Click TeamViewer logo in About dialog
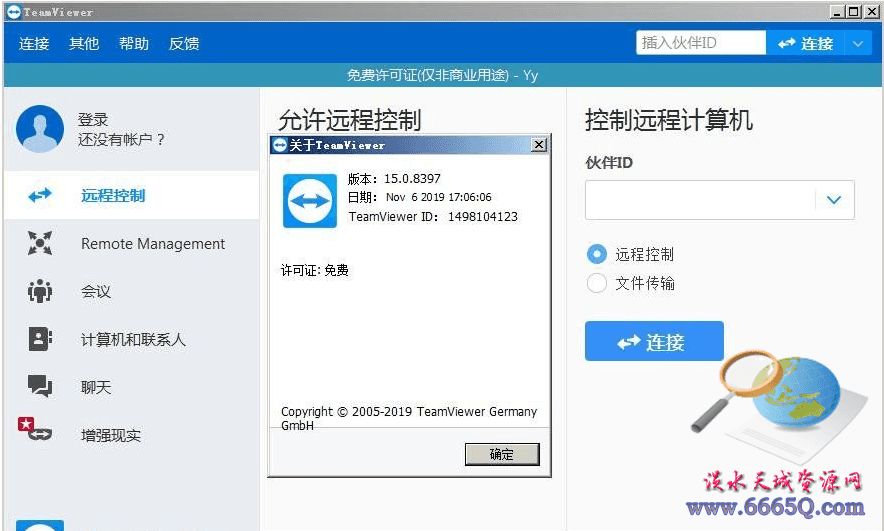 pyautogui.click(x=310, y=201)
